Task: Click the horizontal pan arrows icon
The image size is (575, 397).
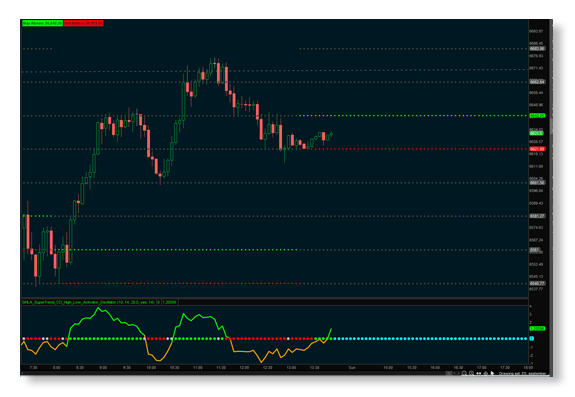Action: (479, 373)
